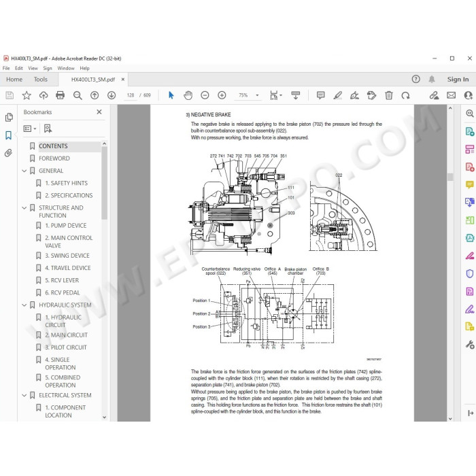
Task: Open 2. MAIN CONTROL VALVE bookmark
Action: pyautogui.click(x=69, y=241)
